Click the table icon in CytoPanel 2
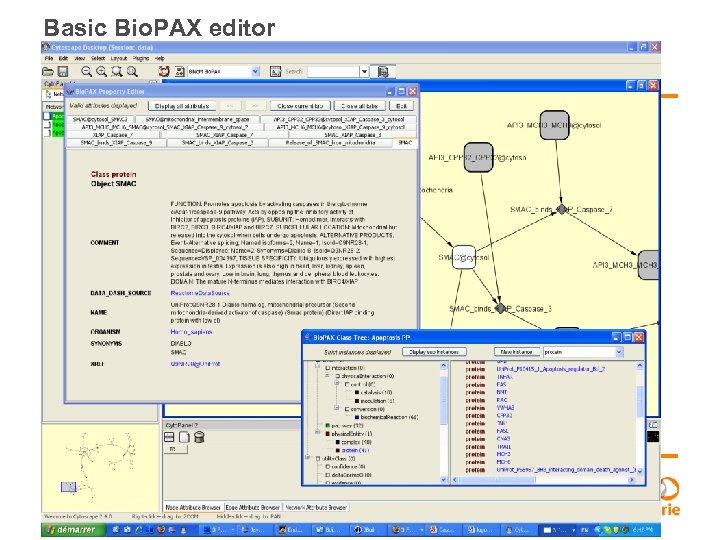 click(x=169, y=437)
